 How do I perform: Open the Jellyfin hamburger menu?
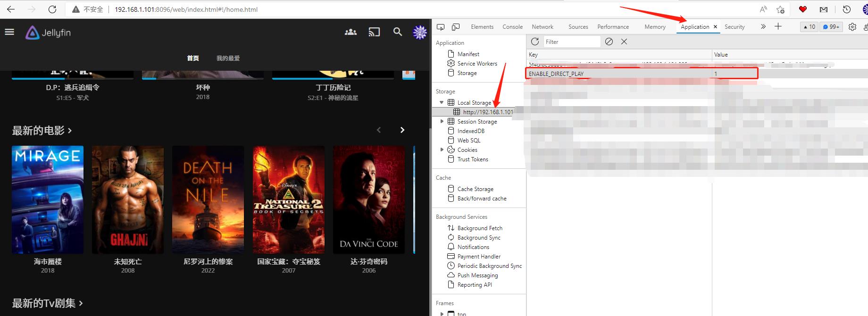point(9,32)
